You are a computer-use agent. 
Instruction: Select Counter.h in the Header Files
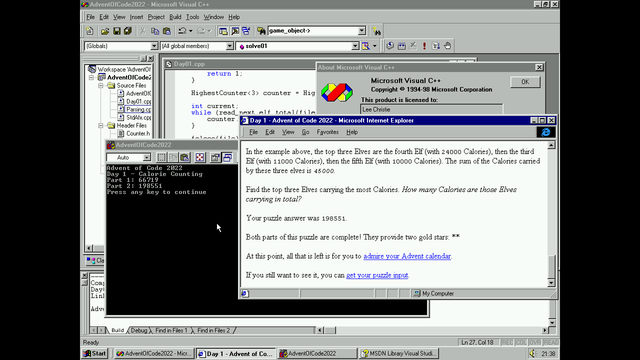coord(138,133)
